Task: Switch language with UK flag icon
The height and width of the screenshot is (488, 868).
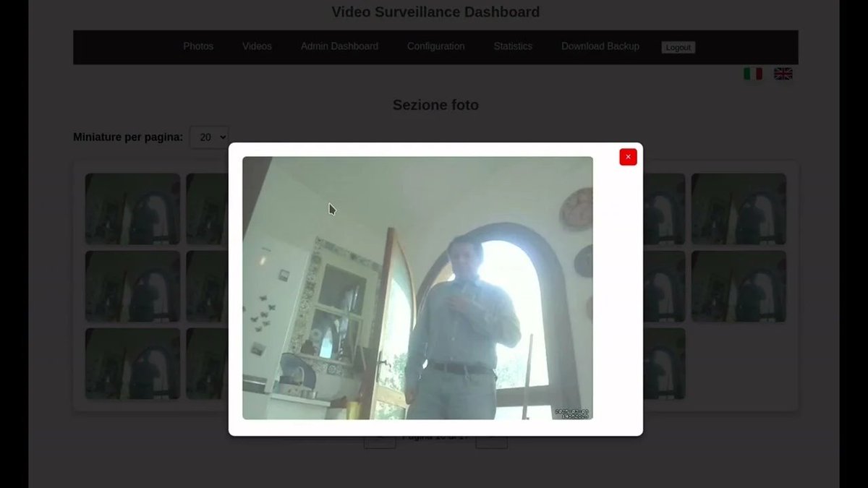Action: point(783,74)
